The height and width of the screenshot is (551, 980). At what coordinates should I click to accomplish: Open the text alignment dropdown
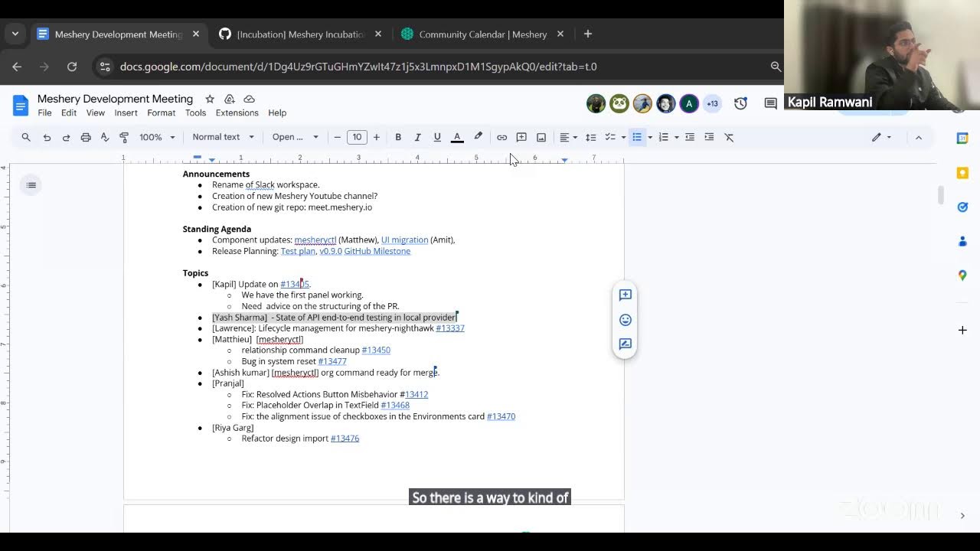coord(568,137)
